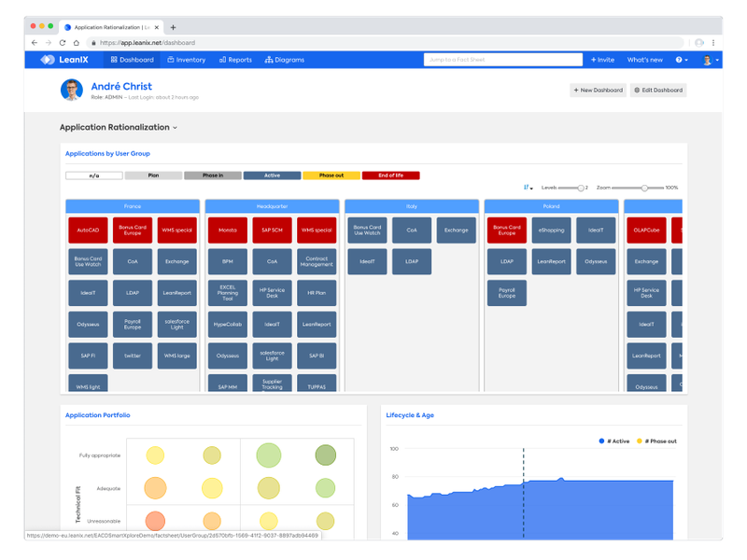Open the LDAP tile under Italy
Image resolution: width=747 pixels, height=560 pixels.
click(x=412, y=261)
